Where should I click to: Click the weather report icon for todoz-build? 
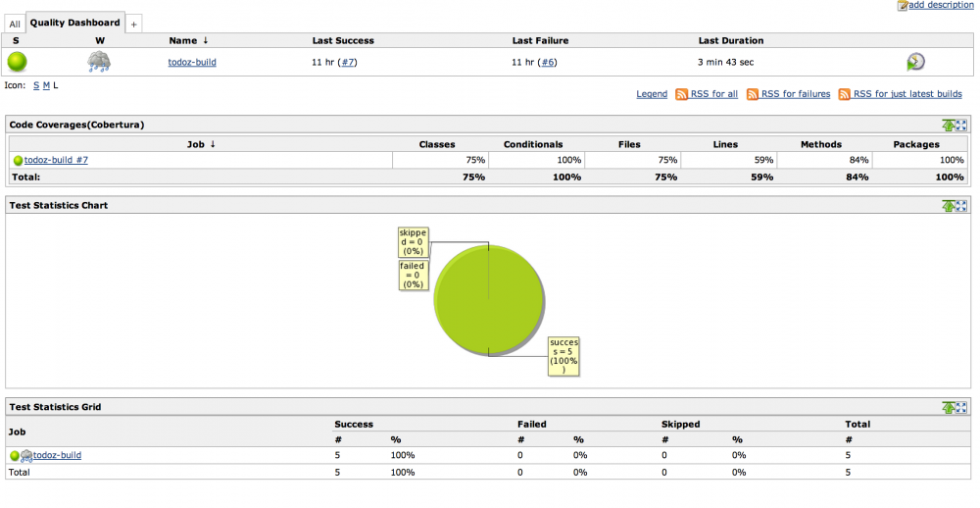(99, 62)
